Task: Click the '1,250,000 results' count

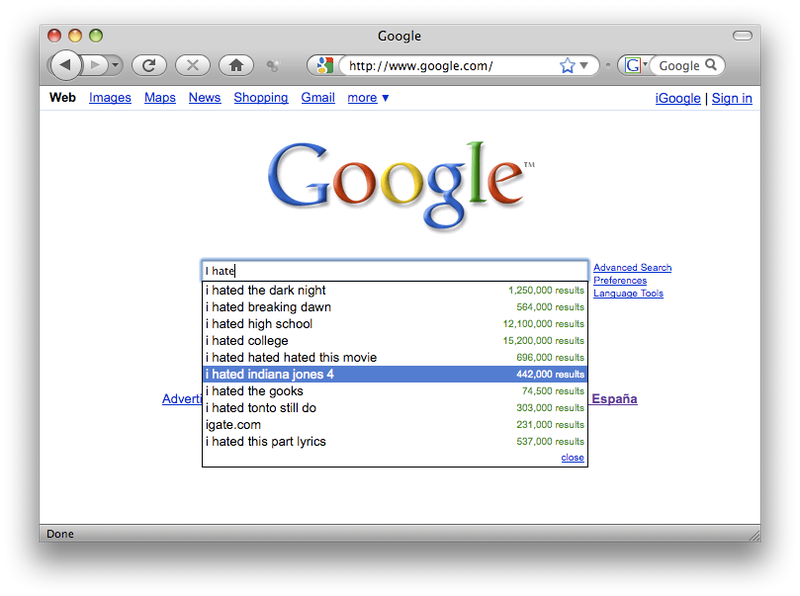Action: (546, 290)
